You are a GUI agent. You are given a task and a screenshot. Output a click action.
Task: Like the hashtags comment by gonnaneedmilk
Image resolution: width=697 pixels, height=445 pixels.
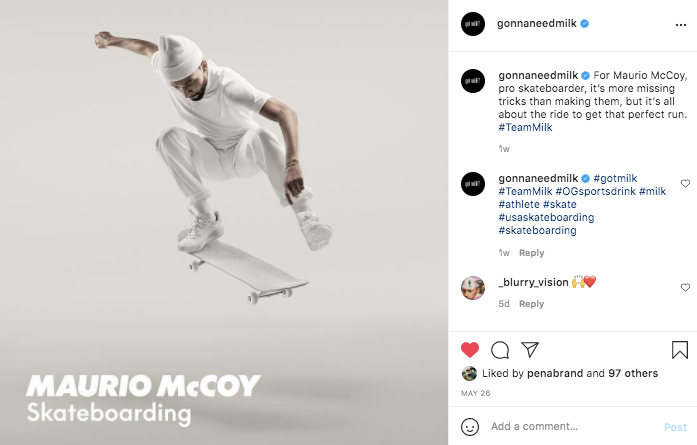pyautogui.click(x=685, y=183)
